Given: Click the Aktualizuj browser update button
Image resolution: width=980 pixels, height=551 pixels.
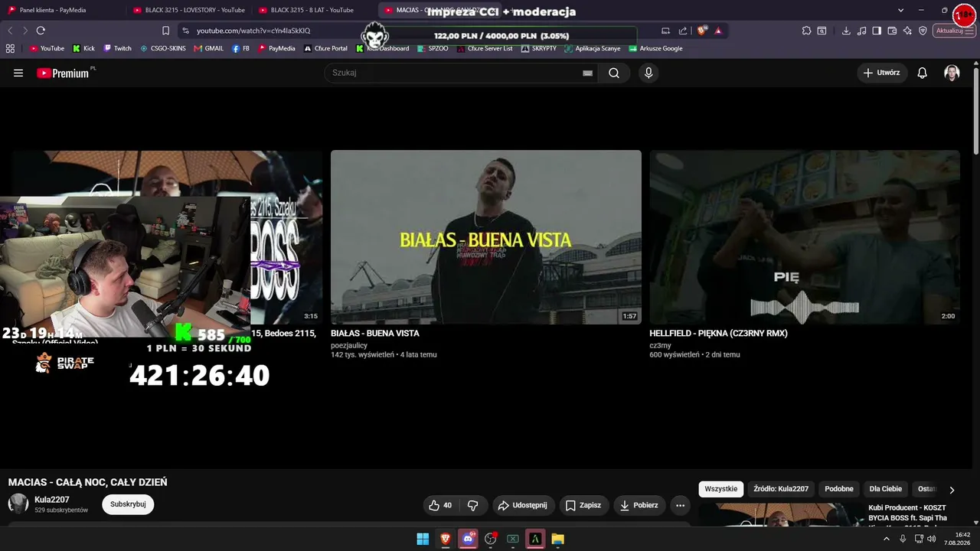Looking at the screenshot, I should pyautogui.click(x=954, y=31).
